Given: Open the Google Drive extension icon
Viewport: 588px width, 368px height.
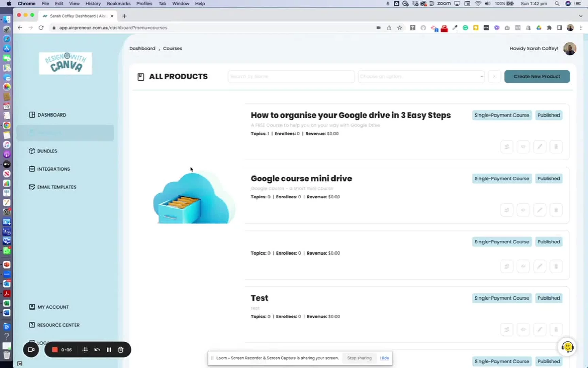Looking at the screenshot, I should click(539, 28).
